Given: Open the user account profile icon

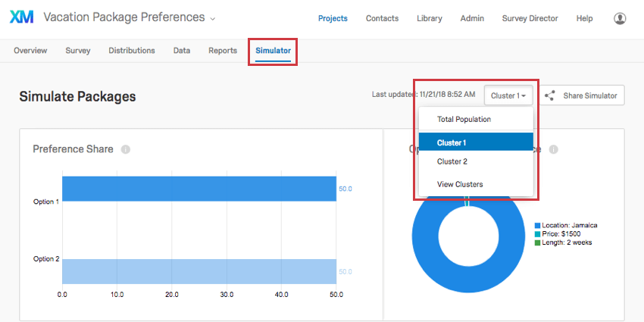Looking at the screenshot, I should coord(620,18).
